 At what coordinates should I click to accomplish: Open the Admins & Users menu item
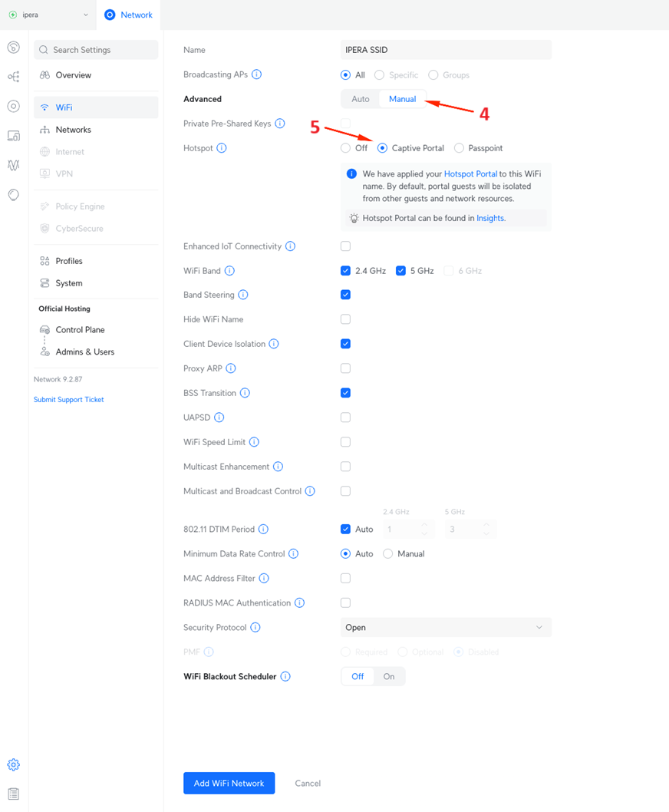point(84,352)
